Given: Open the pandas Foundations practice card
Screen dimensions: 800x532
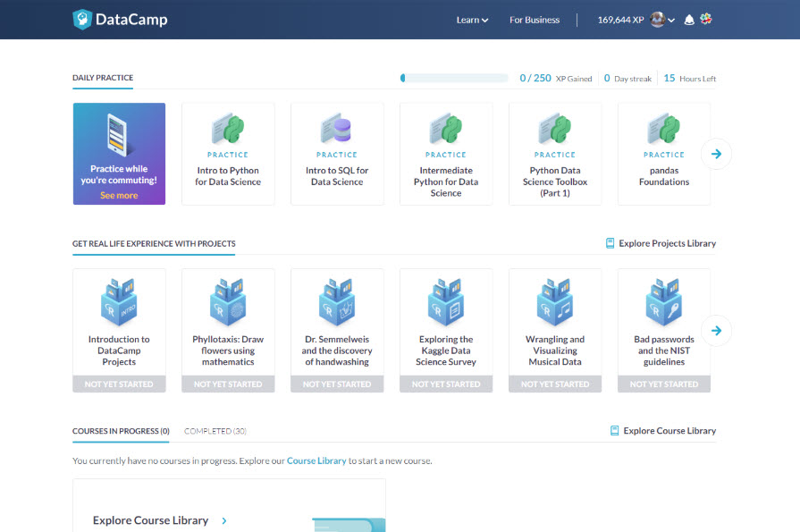Looking at the screenshot, I should point(663,153).
